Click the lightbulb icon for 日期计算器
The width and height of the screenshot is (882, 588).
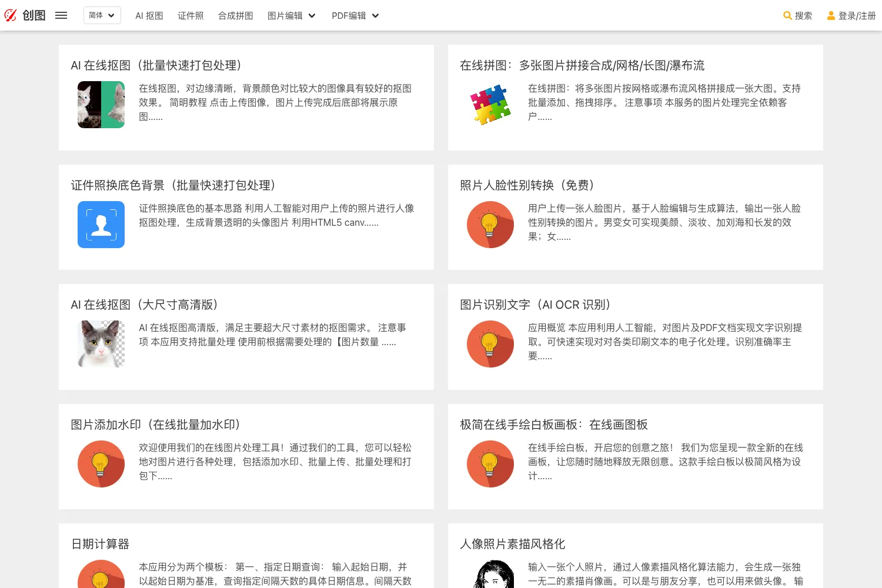click(101, 574)
